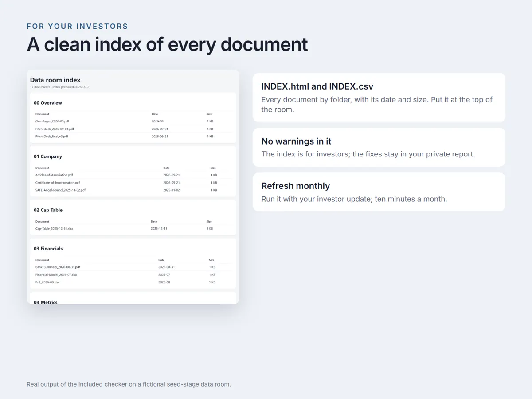The height and width of the screenshot is (399, 532).
Task: Click 'FOR YOUR INVESTORS' eyebrow label
Action: point(78,27)
